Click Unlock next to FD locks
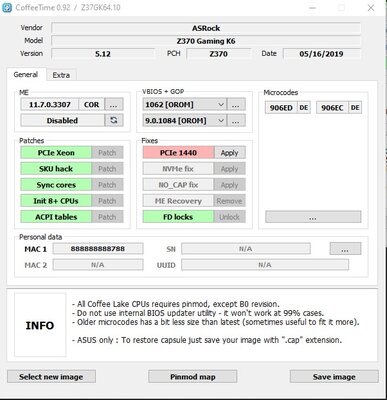This screenshot has height=400, width=387. coord(230,217)
